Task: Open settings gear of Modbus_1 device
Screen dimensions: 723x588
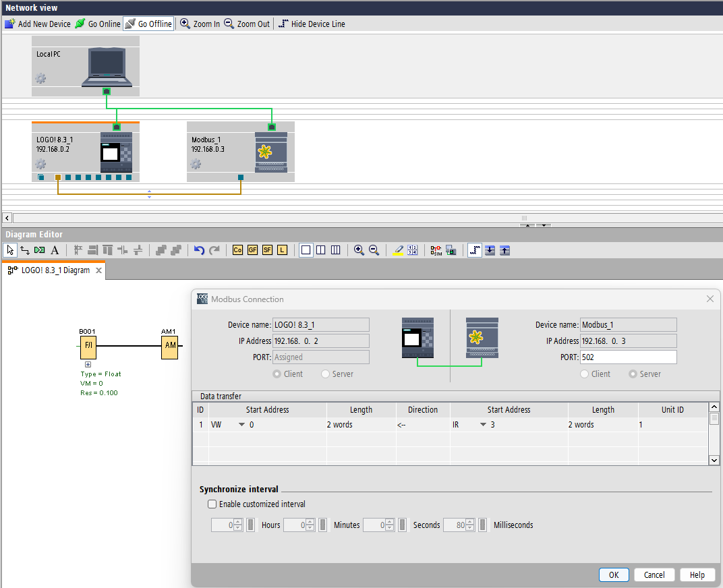Action: point(196,164)
